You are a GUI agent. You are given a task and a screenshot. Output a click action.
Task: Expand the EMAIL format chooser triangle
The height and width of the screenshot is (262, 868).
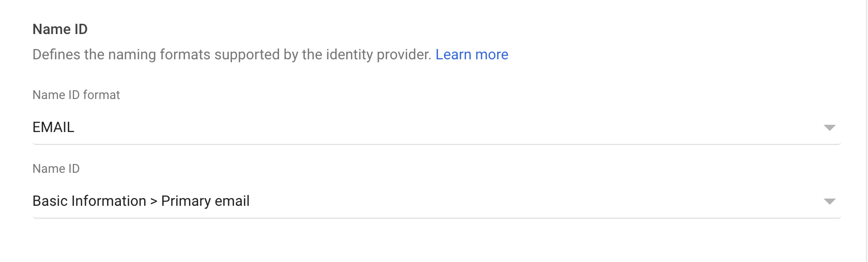click(x=829, y=128)
